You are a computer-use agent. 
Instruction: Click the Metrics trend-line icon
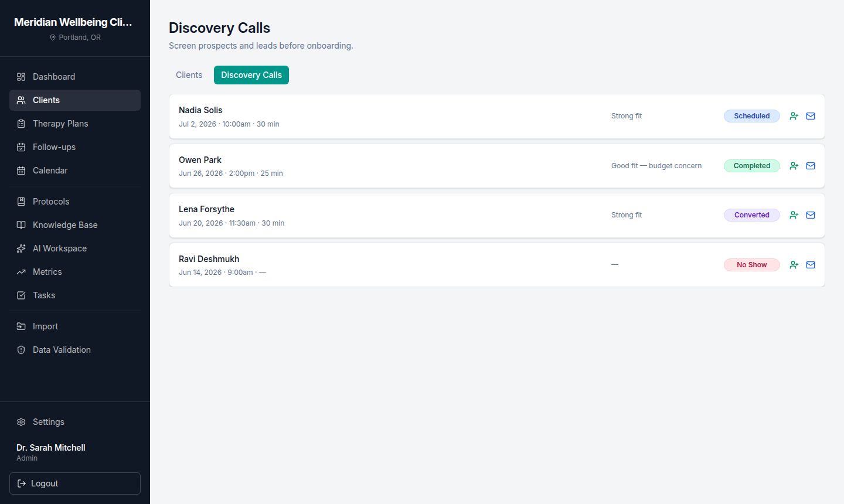point(21,272)
